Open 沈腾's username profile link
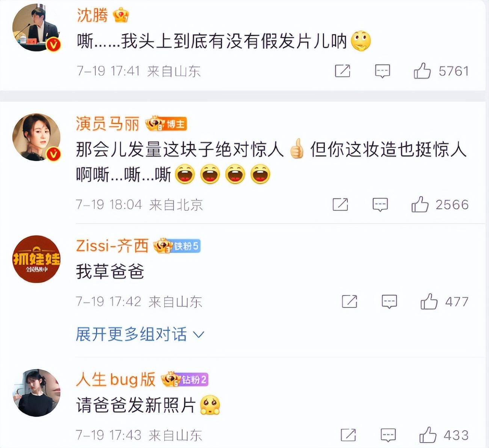 (x=92, y=15)
